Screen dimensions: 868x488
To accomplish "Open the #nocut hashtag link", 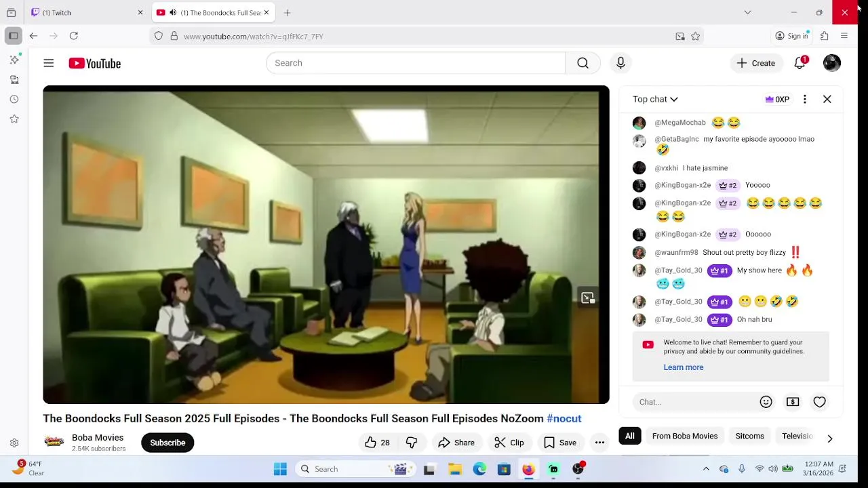I will point(564,418).
